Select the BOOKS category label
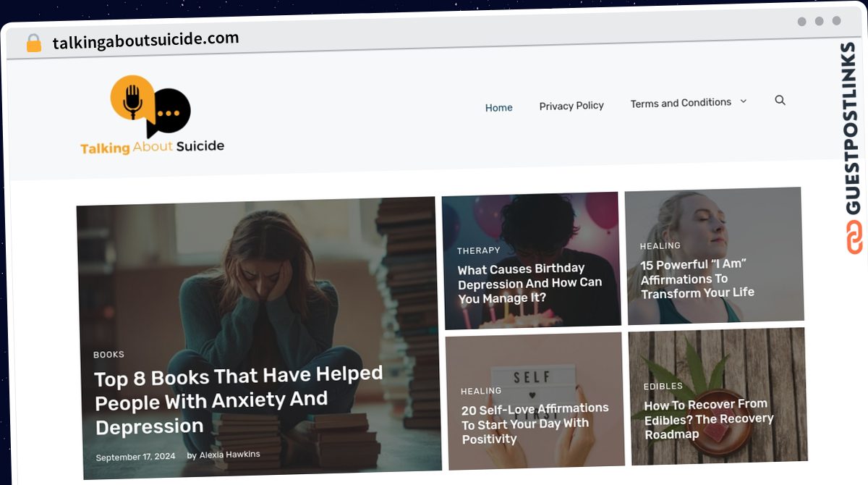Image resolution: width=868 pixels, height=485 pixels. tap(109, 355)
